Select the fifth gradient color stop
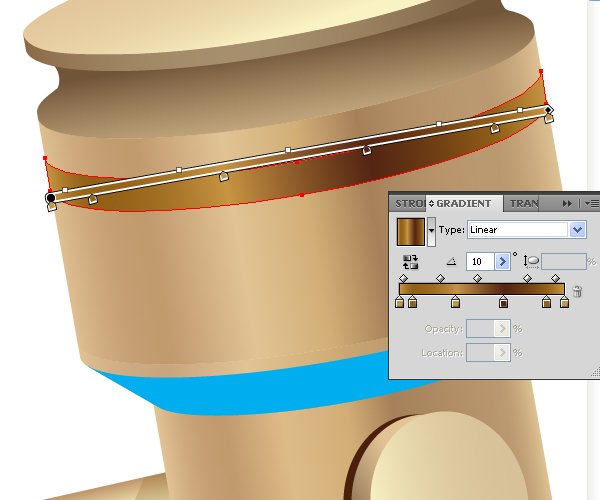 (x=546, y=301)
